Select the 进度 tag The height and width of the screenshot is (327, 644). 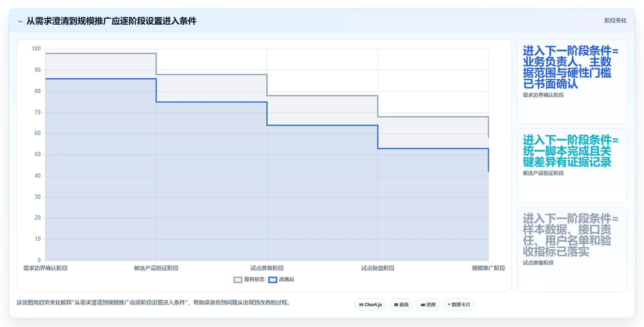428,304
